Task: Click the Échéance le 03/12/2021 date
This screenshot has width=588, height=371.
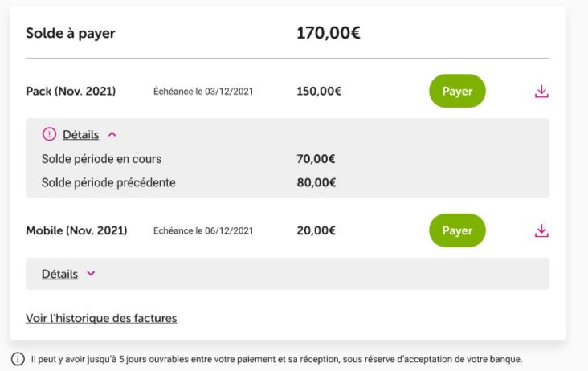Action: [x=203, y=92]
